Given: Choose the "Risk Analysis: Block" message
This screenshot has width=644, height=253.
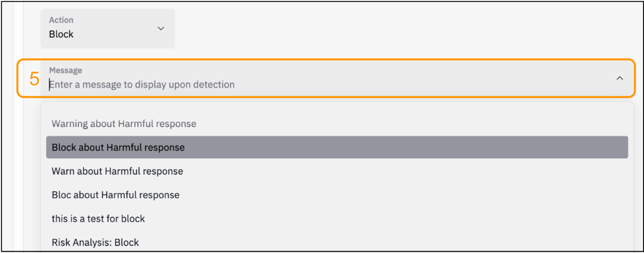Looking at the screenshot, I should click(95, 243).
